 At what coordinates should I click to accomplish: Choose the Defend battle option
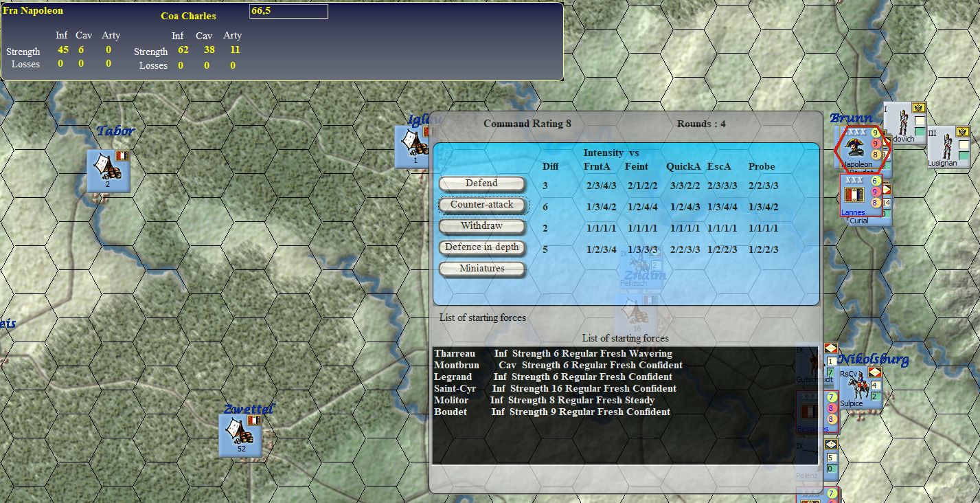coord(481,183)
